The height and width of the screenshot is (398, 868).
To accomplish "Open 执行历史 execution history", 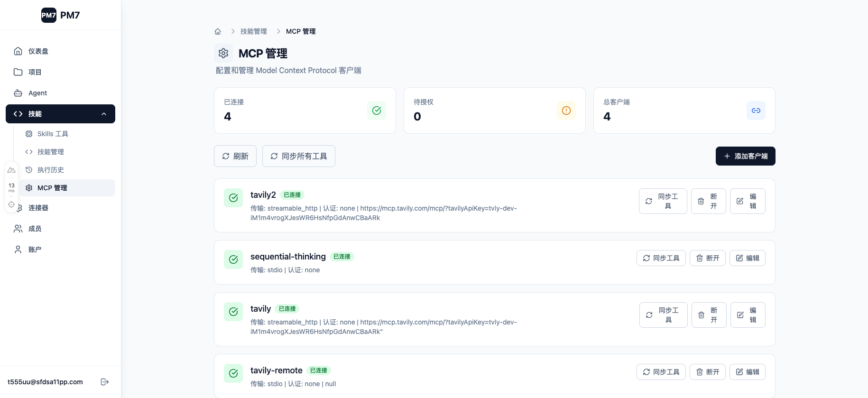I will pos(67,170).
